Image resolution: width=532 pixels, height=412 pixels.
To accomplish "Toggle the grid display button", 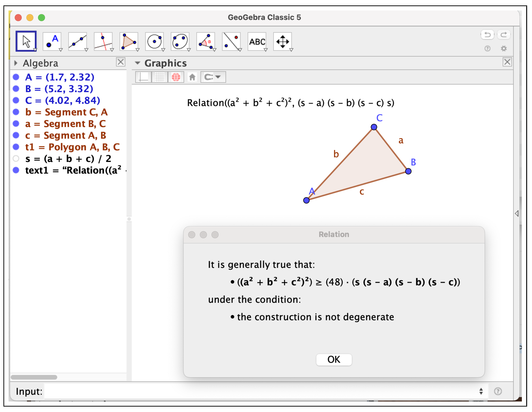I will point(160,77).
